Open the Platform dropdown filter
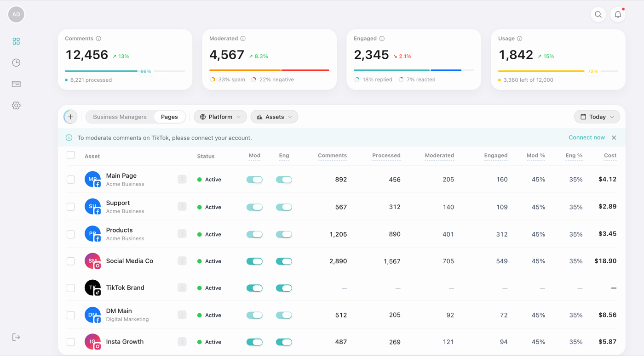The height and width of the screenshot is (356, 644). click(x=220, y=117)
